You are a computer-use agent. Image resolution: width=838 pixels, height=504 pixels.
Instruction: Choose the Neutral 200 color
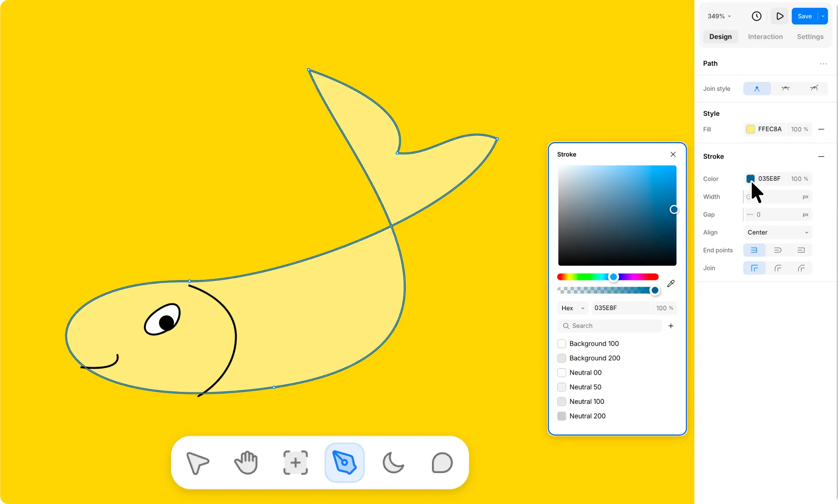pyautogui.click(x=581, y=416)
